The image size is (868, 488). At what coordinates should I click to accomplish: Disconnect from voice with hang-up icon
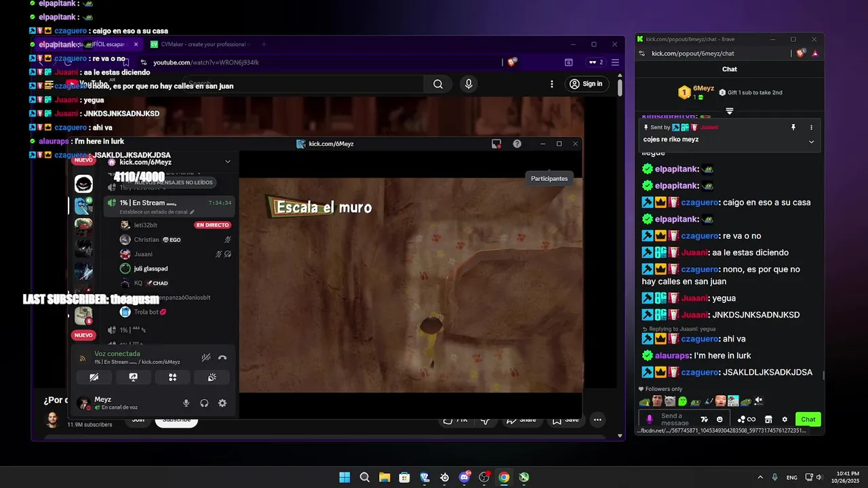tap(222, 357)
